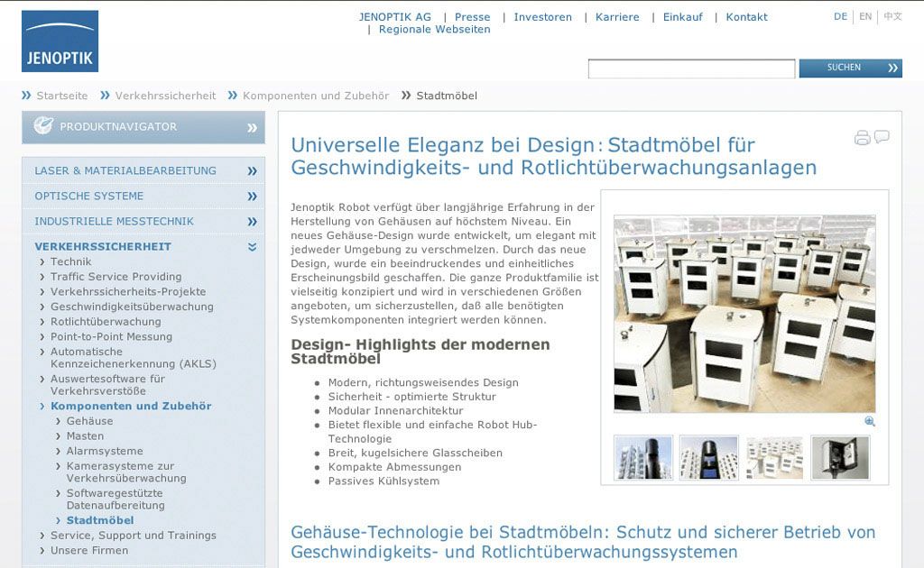The height and width of the screenshot is (568, 924).
Task: Open Laser & Materialbearbeitung category
Action: point(125,170)
